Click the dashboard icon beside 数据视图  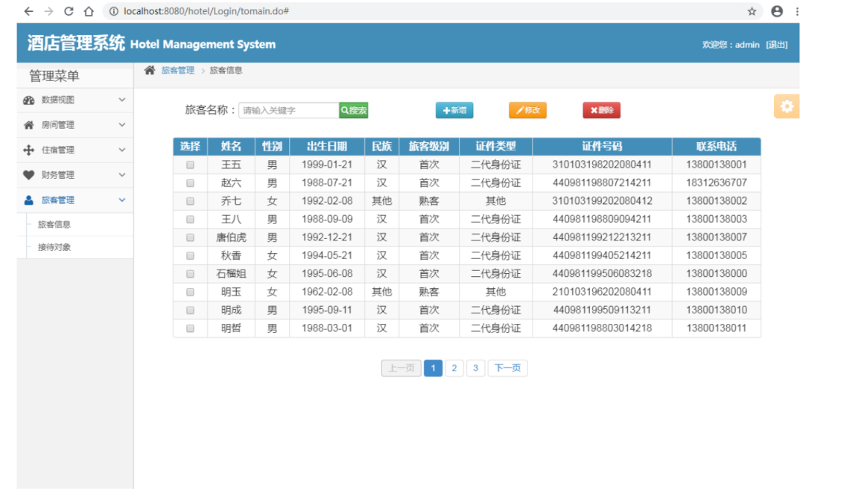click(x=29, y=101)
